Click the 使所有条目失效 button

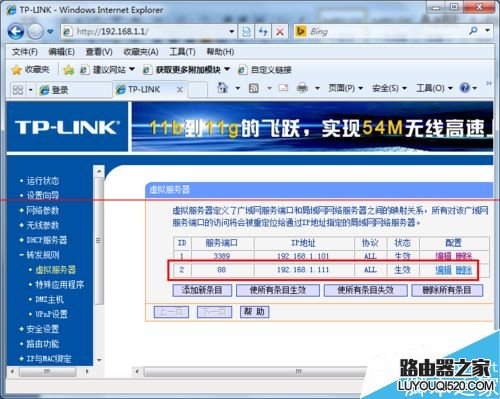tap(366, 290)
